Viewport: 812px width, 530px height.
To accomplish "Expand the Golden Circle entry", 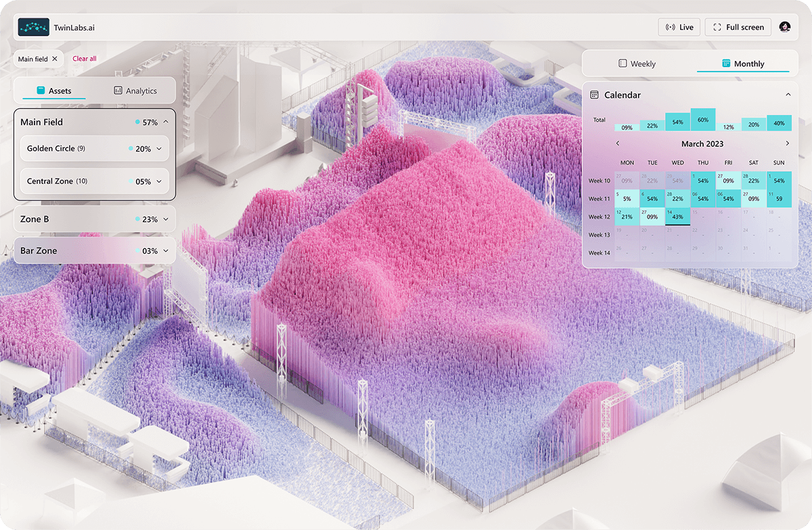I will pyautogui.click(x=161, y=148).
